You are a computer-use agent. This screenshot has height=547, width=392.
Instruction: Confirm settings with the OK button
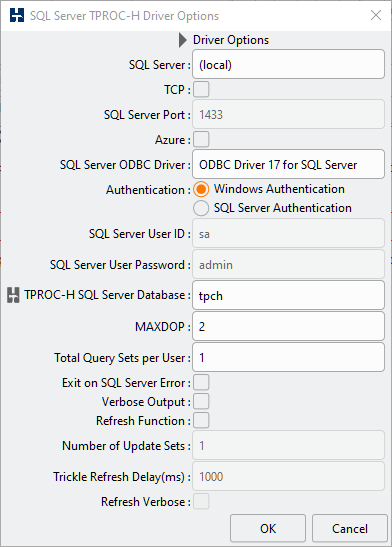tap(268, 529)
